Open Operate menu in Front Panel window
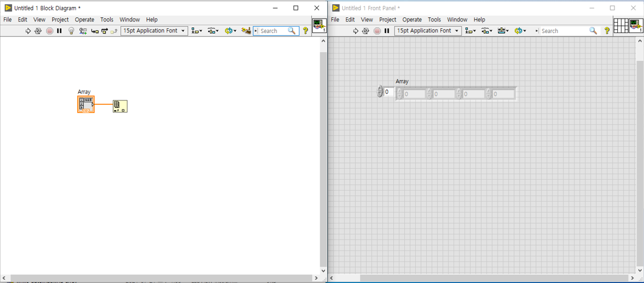Viewport: 644px width, 283px height. (x=412, y=19)
